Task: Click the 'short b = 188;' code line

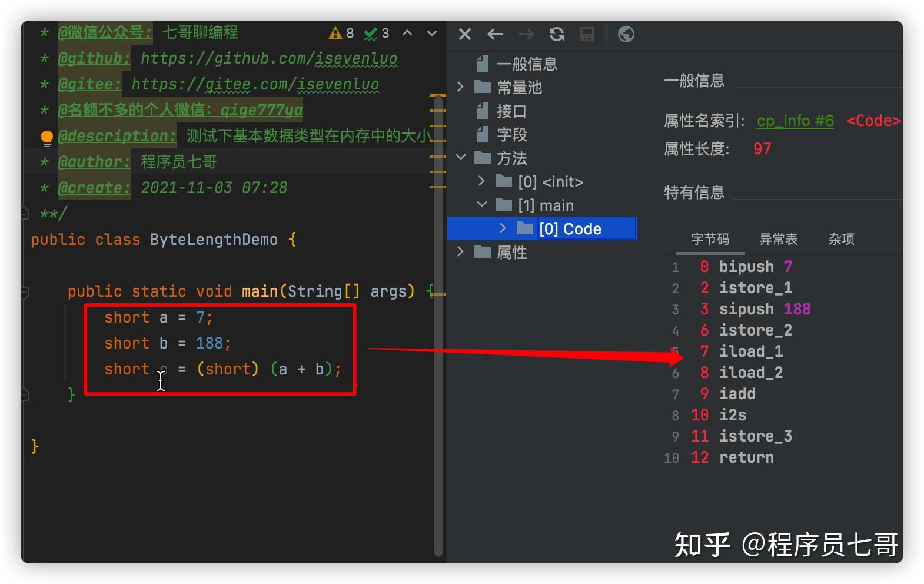Action: point(168,343)
